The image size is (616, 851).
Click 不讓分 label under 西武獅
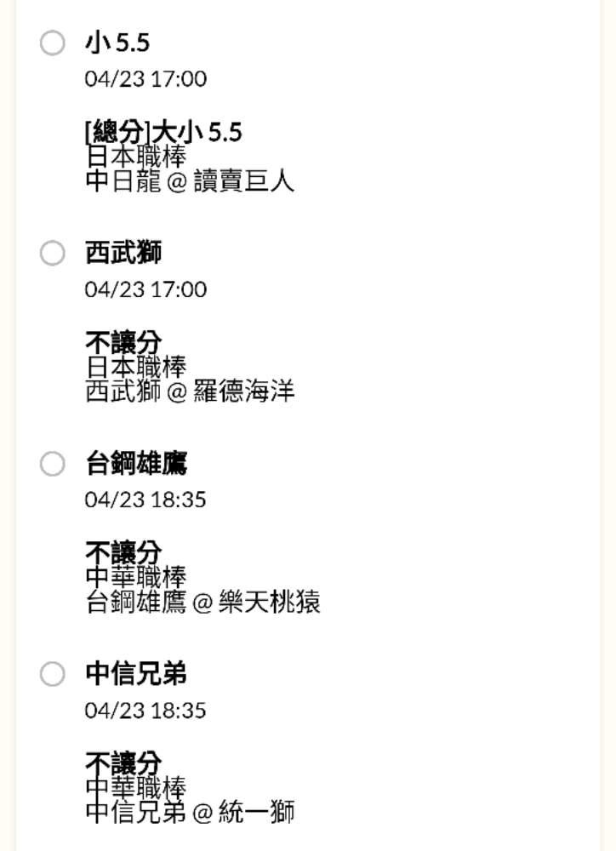(123, 342)
